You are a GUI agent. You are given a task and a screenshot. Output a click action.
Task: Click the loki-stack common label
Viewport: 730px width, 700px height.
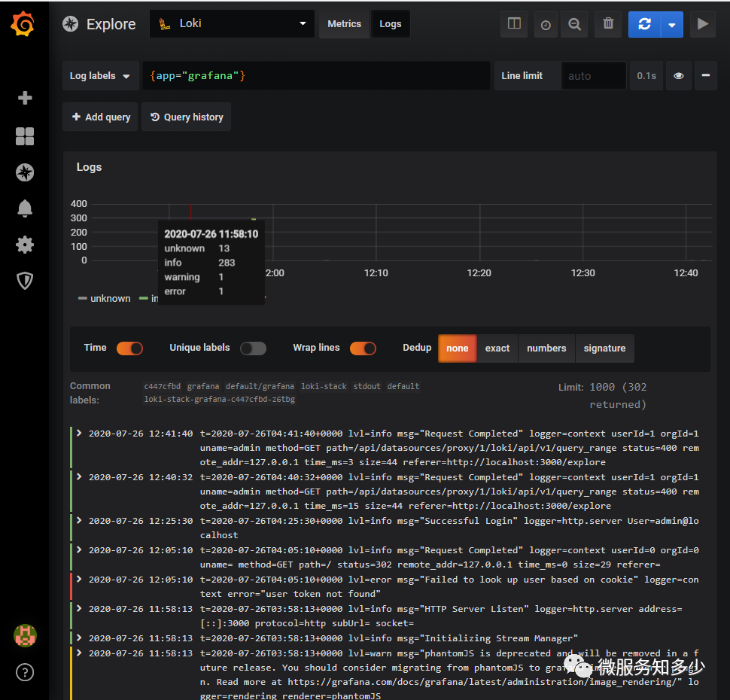pyautogui.click(x=324, y=386)
